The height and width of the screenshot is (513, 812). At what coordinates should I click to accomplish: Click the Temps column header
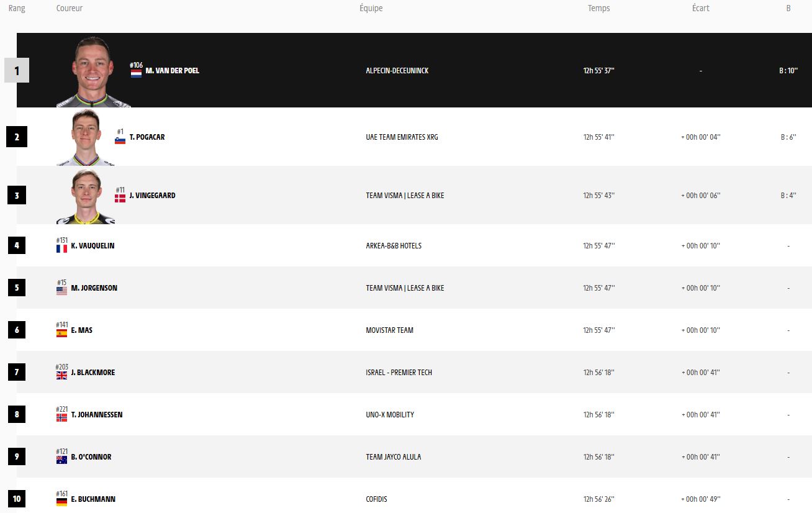[599, 9]
